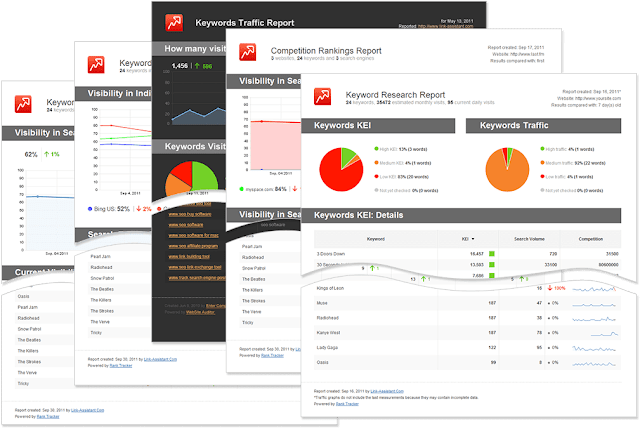Click the green myspace.com legend dot

(x=242, y=189)
